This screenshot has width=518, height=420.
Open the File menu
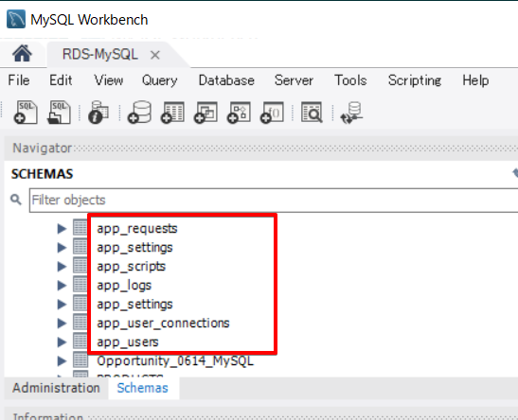coord(19,80)
